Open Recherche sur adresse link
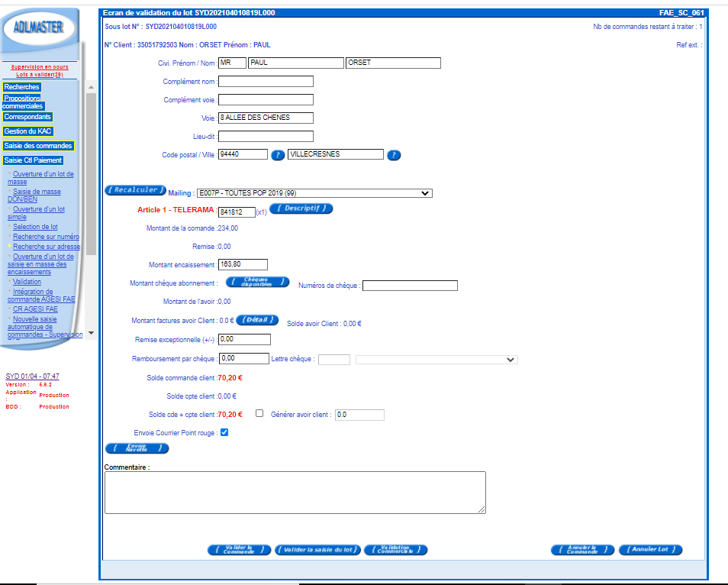Screen dimensions: 728x585 47,247
